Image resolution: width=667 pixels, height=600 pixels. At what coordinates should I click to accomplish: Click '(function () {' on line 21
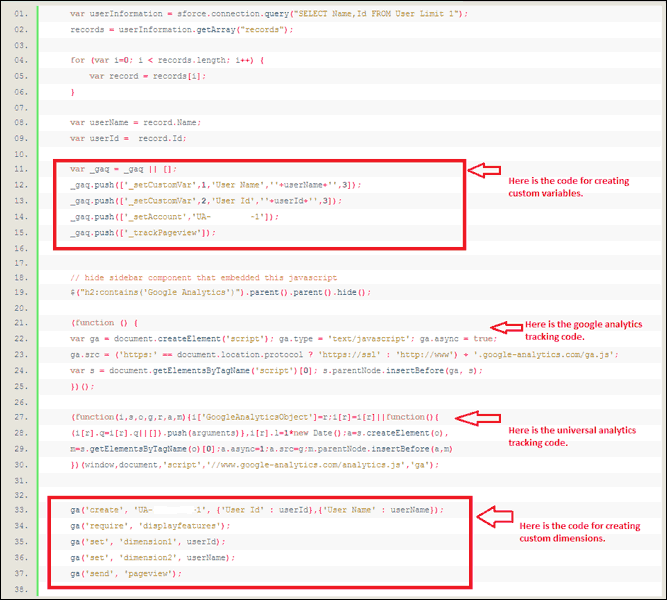[x=104, y=323]
